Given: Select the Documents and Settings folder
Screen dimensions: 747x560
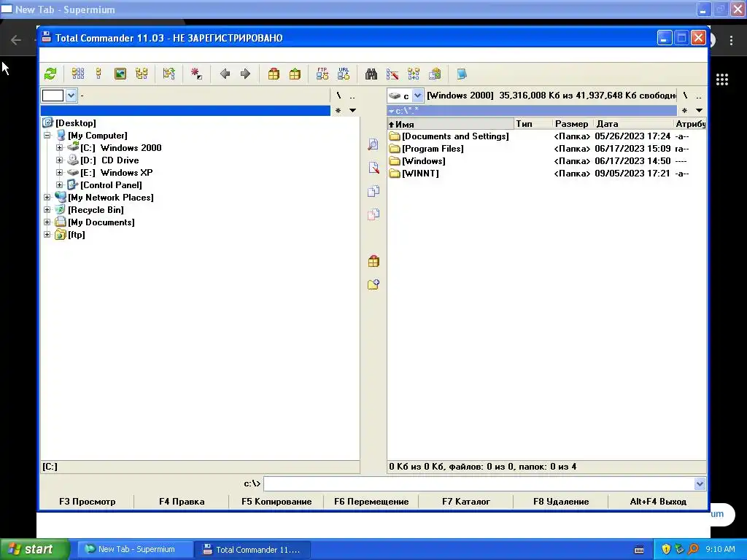Looking at the screenshot, I should [546, 136].
